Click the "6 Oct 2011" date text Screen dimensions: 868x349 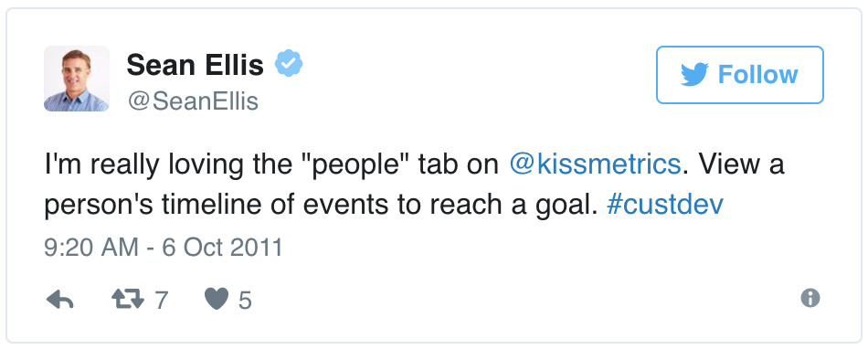(222, 248)
